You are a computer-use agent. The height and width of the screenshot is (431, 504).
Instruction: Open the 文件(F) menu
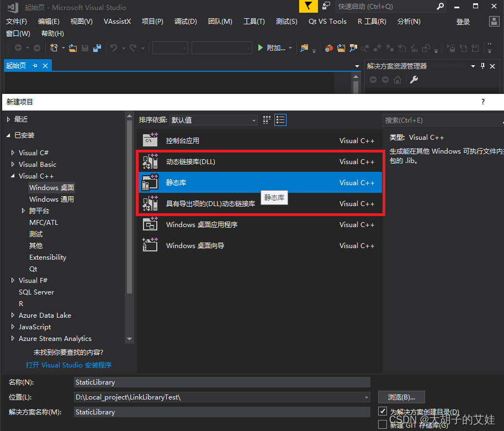pyautogui.click(x=17, y=22)
